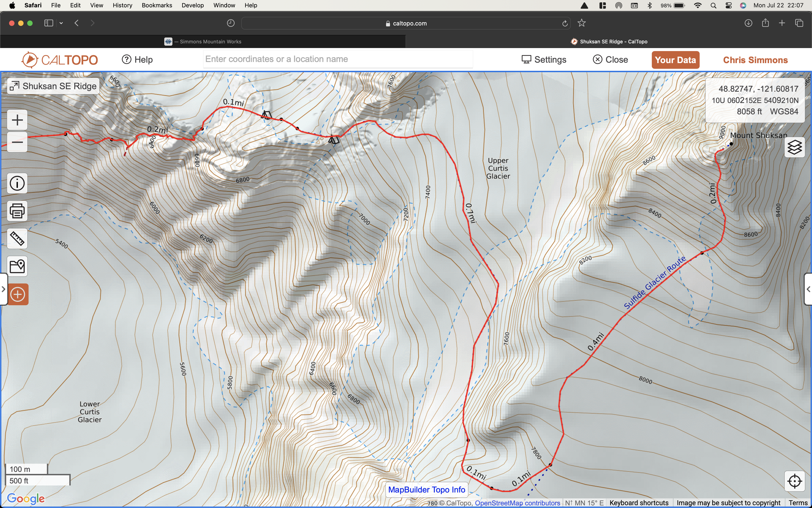Open macOS Control Center icon
Image resolution: width=812 pixels, height=508 pixels.
click(x=729, y=6)
